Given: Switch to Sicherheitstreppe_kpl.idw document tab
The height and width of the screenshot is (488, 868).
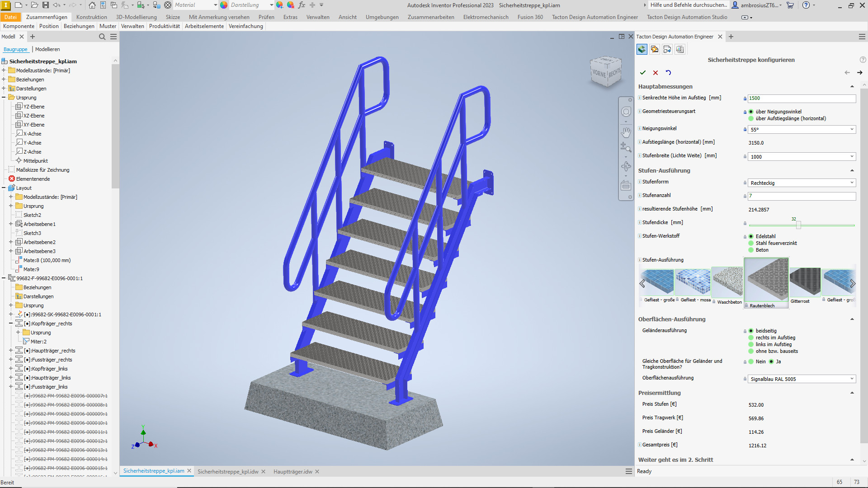Looking at the screenshot, I should (227, 472).
